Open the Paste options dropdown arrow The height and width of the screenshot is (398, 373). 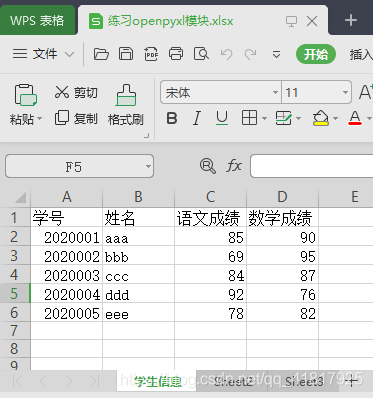(40, 118)
